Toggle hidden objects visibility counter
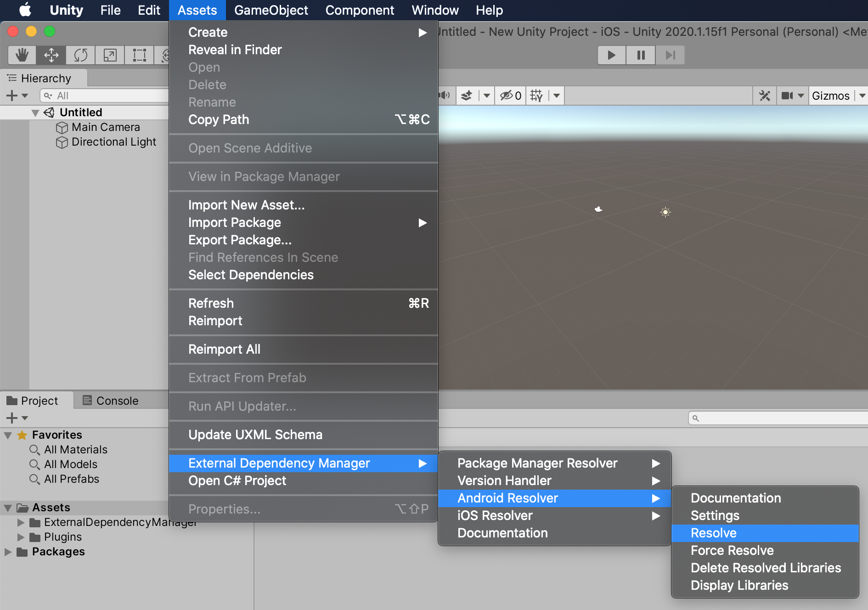The height and width of the screenshot is (610, 868). 510,96
